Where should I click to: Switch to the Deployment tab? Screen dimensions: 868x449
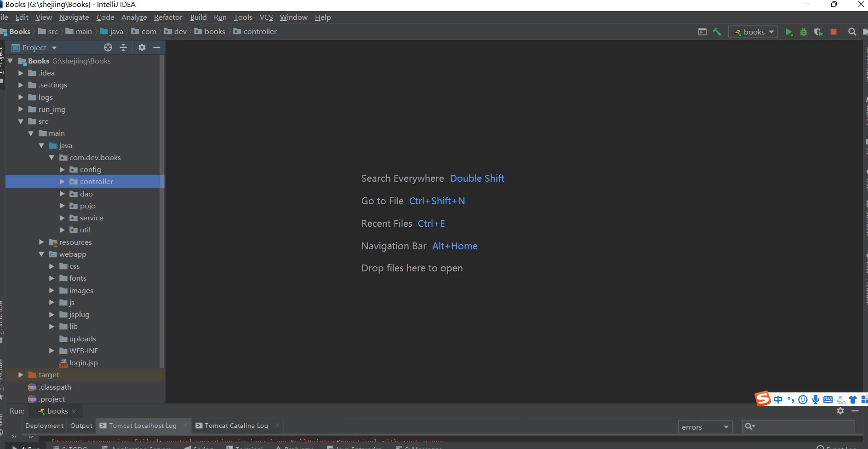click(44, 426)
